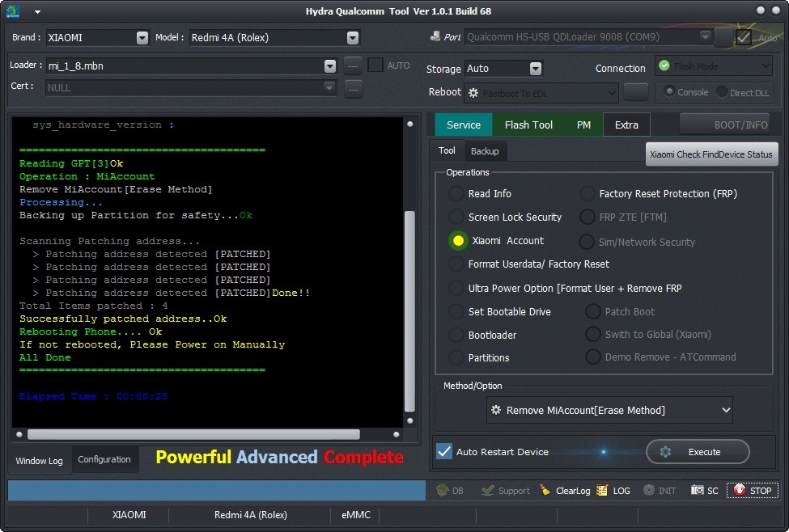Select the Console radio option
Screen dimensions: 789x532
(x=668, y=91)
